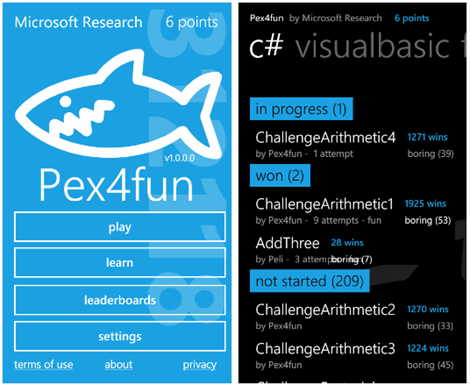Follow the terms of use link

pos(43,364)
